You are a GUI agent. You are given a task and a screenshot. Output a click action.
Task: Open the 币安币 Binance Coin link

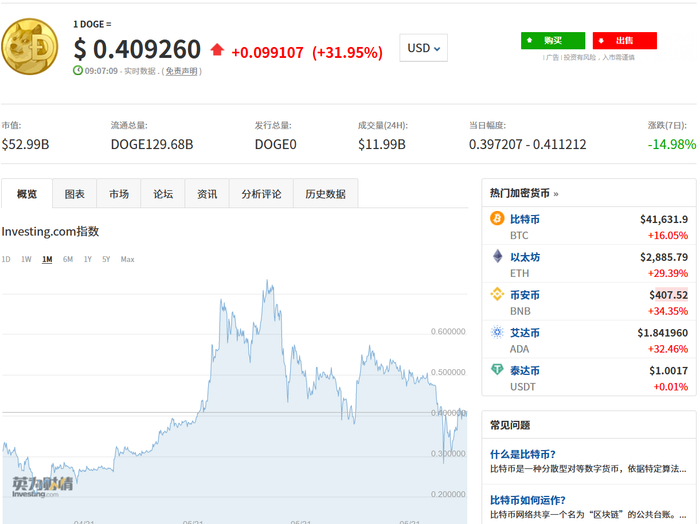525,295
